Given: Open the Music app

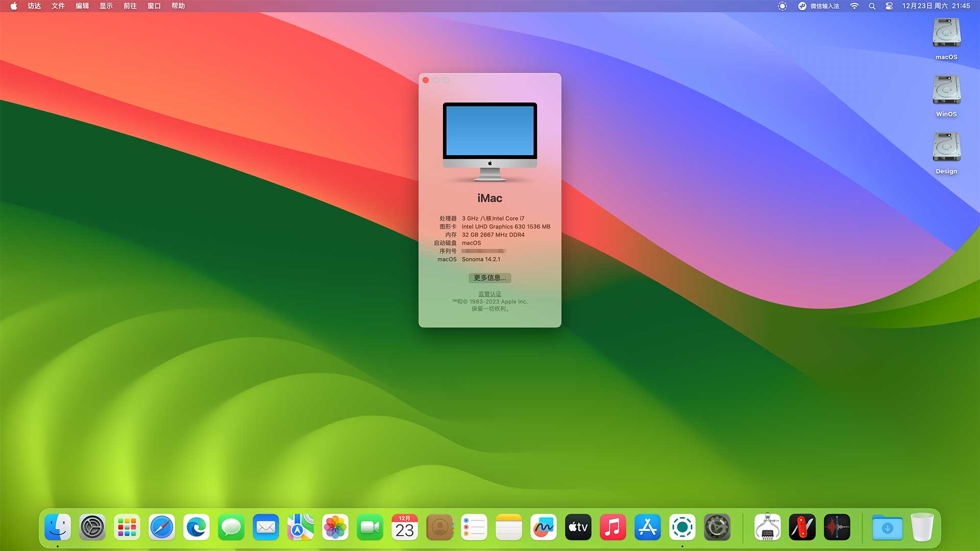Looking at the screenshot, I should pyautogui.click(x=613, y=527).
